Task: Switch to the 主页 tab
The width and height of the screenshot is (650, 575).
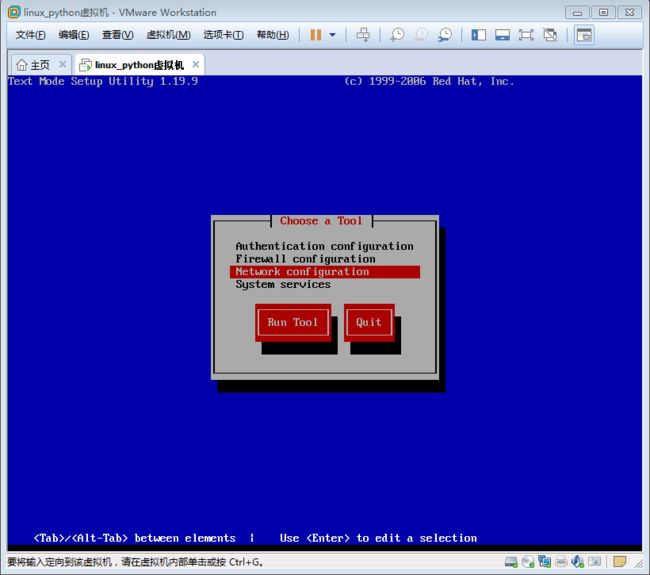Action: pos(39,65)
